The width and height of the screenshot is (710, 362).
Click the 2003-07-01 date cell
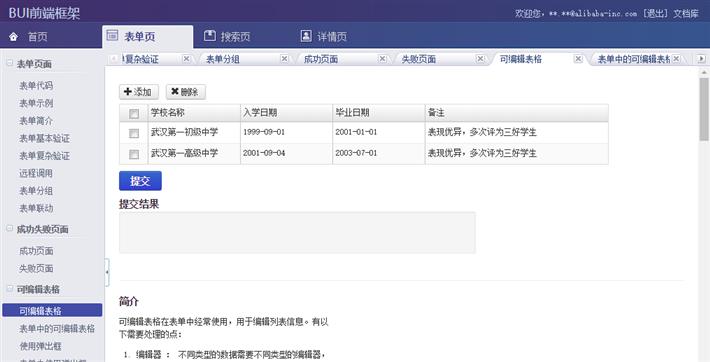click(x=379, y=154)
